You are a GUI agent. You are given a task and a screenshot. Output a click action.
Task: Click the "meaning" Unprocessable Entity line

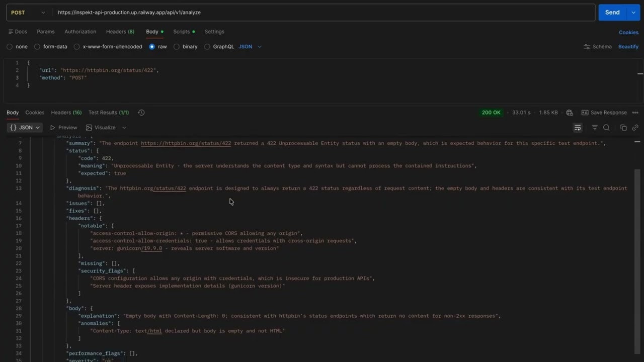click(277, 166)
